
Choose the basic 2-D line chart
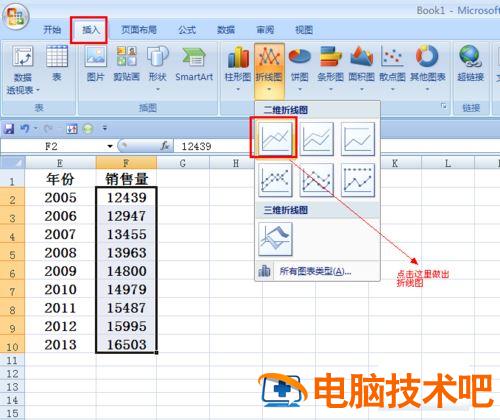pyautogui.click(x=275, y=139)
